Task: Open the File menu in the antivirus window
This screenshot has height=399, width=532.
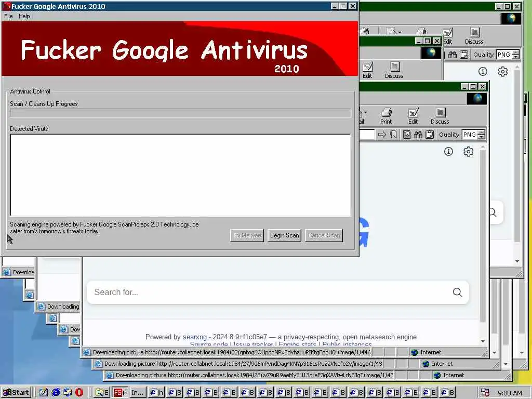Action: (8, 16)
